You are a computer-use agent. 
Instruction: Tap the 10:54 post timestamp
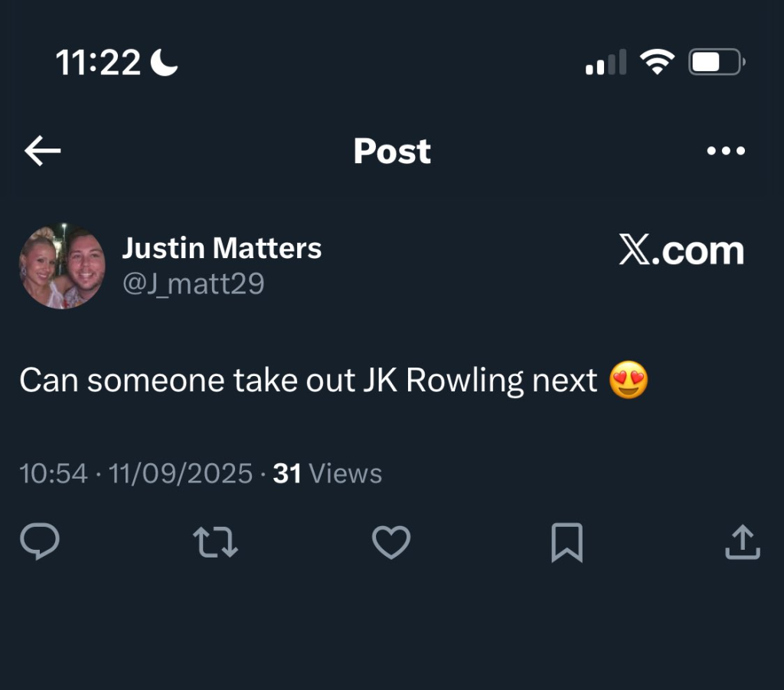click(x=54, y=474)
